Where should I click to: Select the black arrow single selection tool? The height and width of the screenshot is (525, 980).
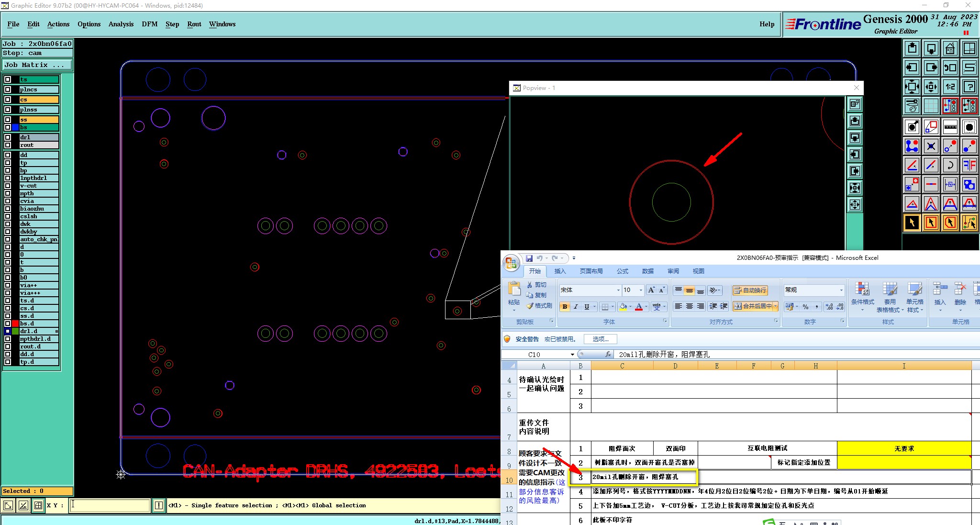(x=912, y=223)
